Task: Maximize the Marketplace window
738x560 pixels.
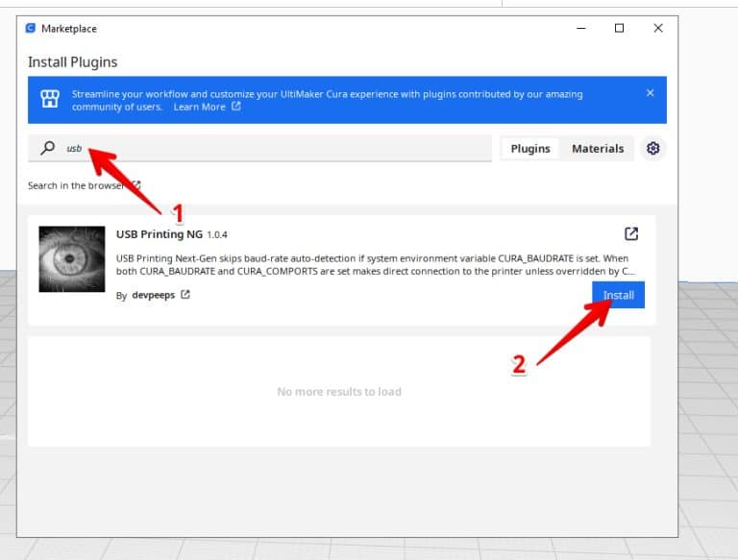Action: pyautogui.click(x=620, y=28)
